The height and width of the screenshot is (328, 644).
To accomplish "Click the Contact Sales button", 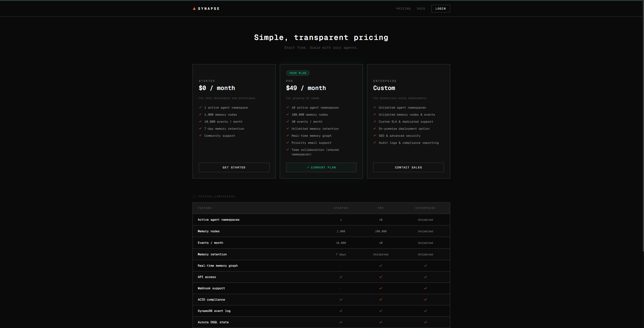I will coord(408,167).
